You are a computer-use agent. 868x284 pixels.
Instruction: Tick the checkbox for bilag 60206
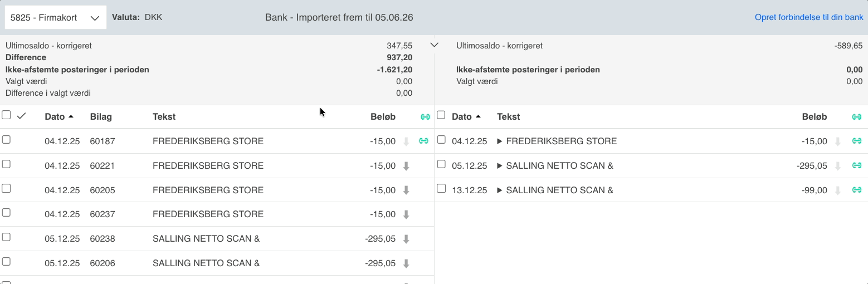[6, 262]
